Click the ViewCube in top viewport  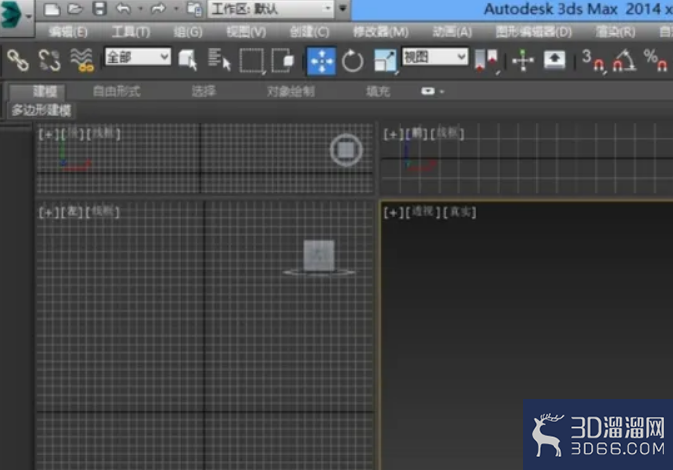pos(346,150)
